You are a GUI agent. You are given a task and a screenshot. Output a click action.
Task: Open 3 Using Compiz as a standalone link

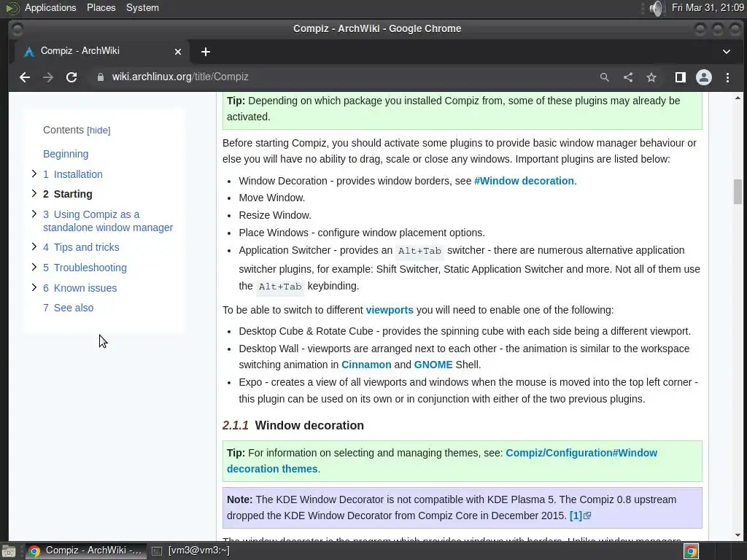(x=108, y=221)
